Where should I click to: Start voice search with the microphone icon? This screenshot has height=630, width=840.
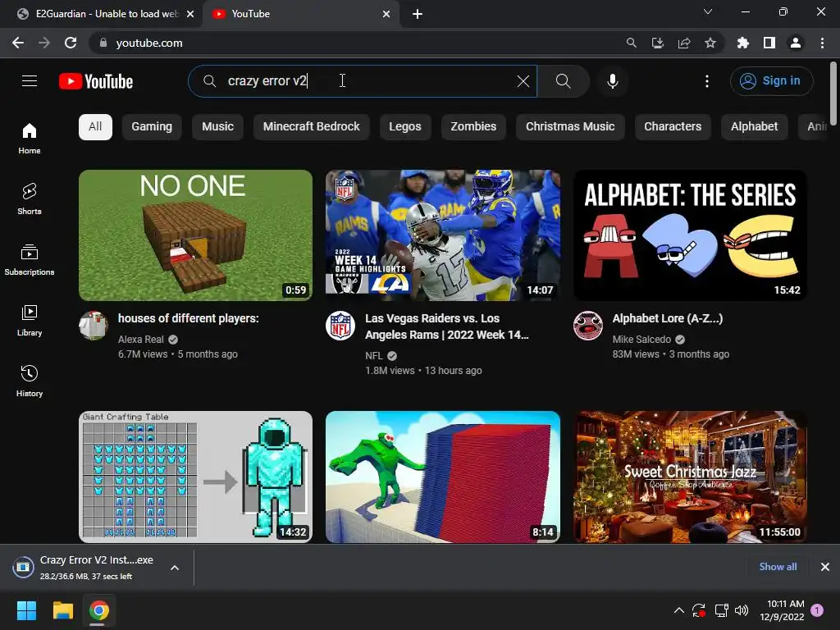(612, 81)
